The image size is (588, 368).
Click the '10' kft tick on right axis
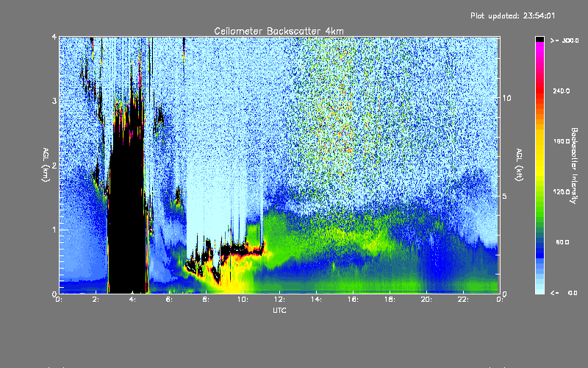[506, 98]
